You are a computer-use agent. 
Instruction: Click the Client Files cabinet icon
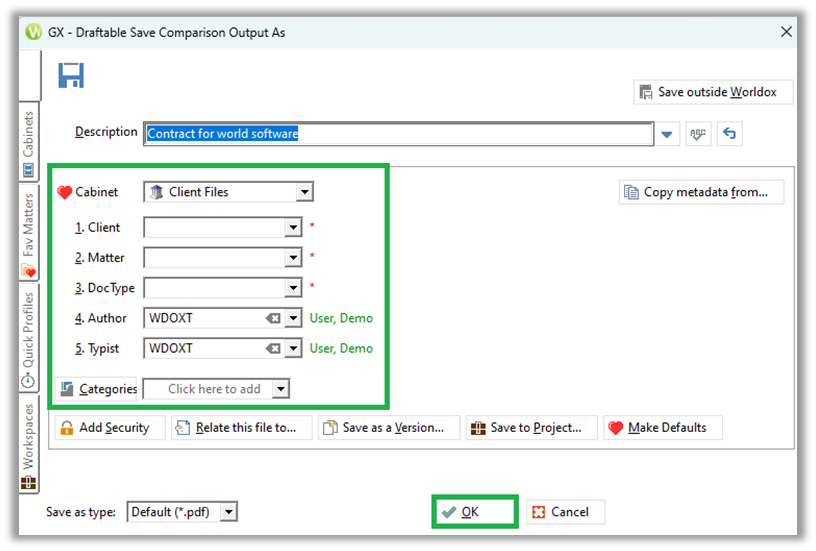tap(156, 192)
